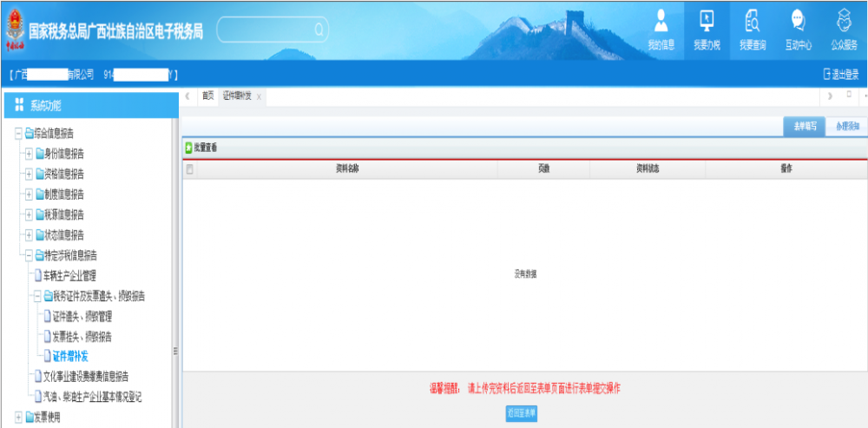This screenshot has width=868, height=428.
Task: Click the 身份信息报告 folder icon
Action: point(39,154)
